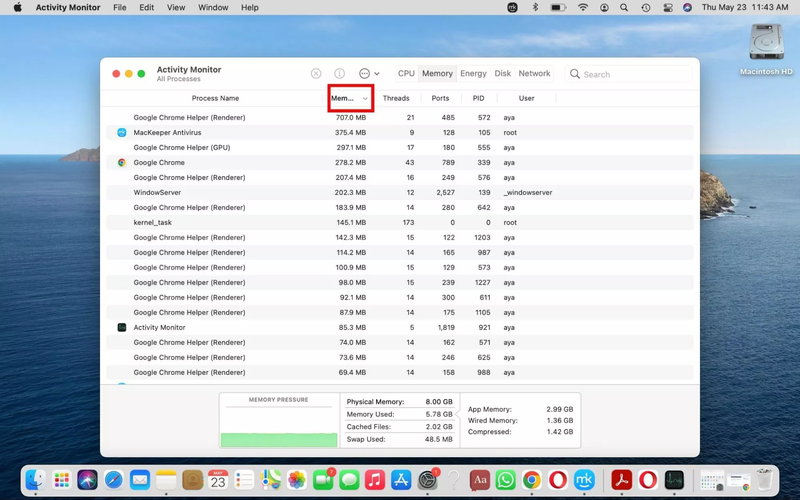Open the File menu
Viewport: 800px width, 500px height.
[x=120, y=7]
